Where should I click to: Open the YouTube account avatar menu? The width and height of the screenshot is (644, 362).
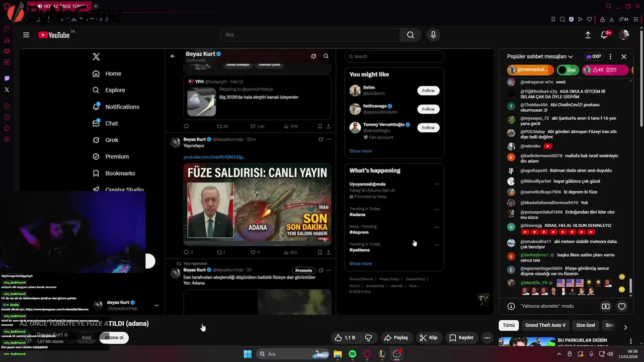[624, 35]
